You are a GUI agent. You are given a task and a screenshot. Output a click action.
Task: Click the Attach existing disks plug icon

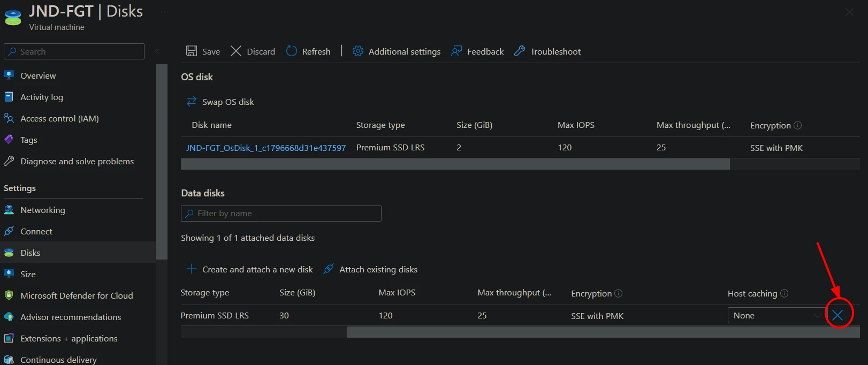[x=329, y=269]
